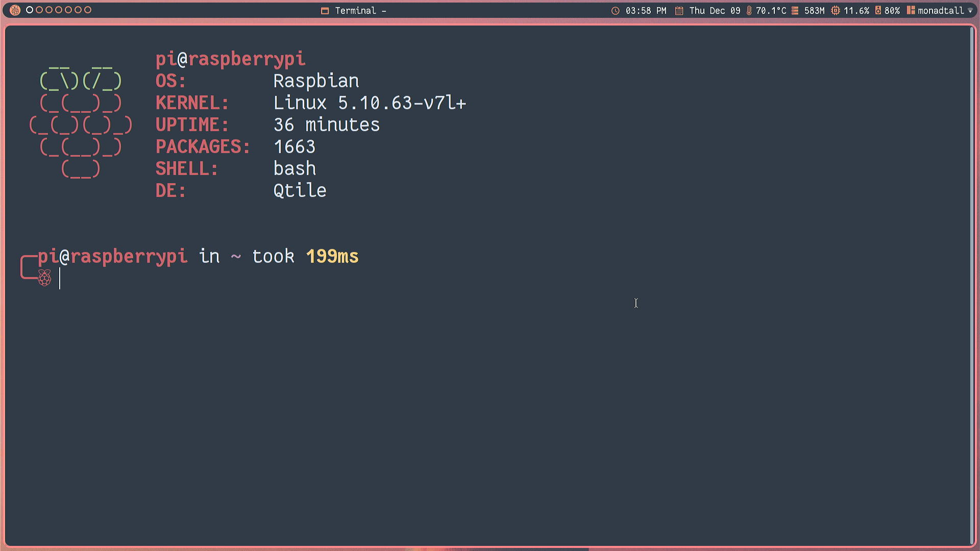
Task: Click the calendar icon beside Thu Dec 09
Action: [679, 11]
